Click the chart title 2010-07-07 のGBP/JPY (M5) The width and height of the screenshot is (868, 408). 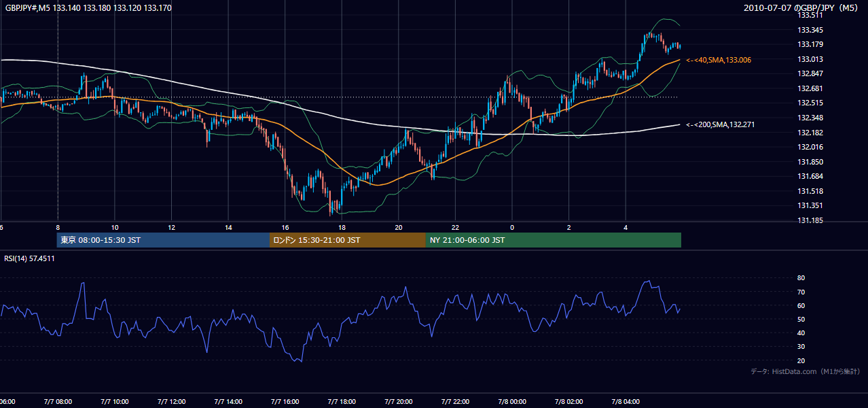coord(801,8)
